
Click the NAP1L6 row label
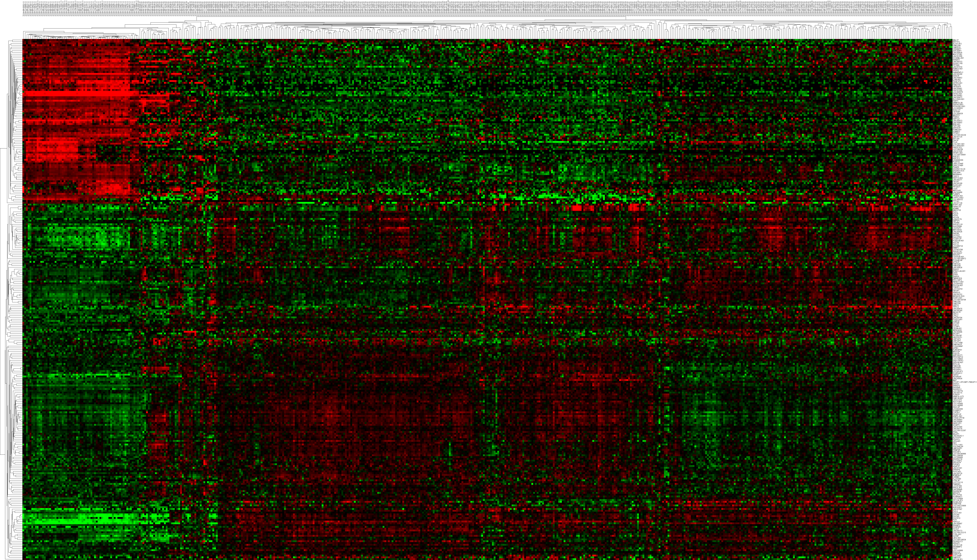tap(956, 119)
